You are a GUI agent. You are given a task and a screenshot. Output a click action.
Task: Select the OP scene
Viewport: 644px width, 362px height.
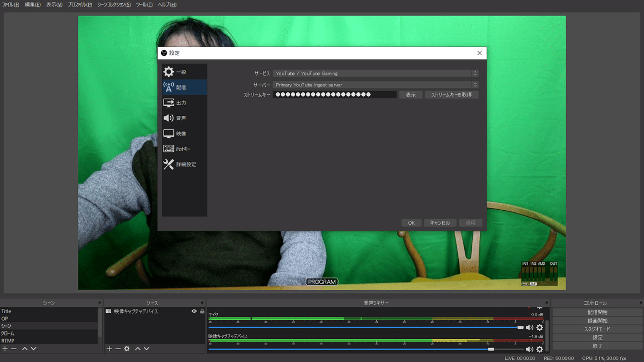click(x=49, y=319)
